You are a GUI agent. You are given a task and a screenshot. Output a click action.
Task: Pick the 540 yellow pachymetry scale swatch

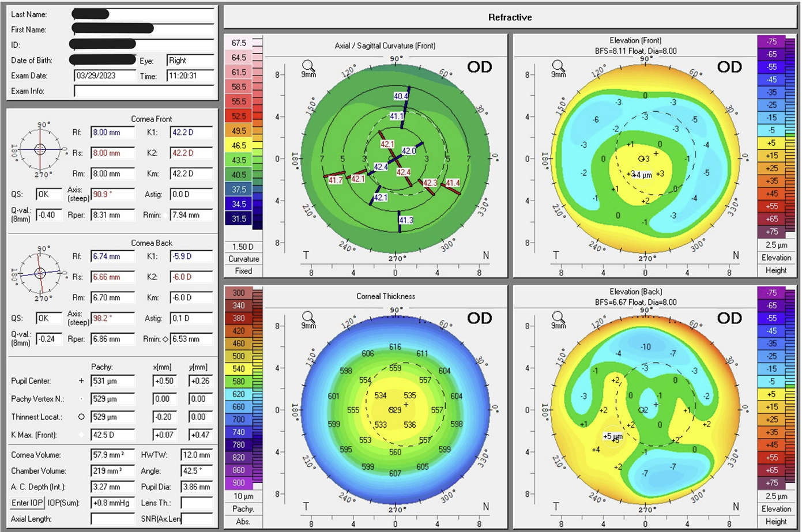(x=239, y=369)
